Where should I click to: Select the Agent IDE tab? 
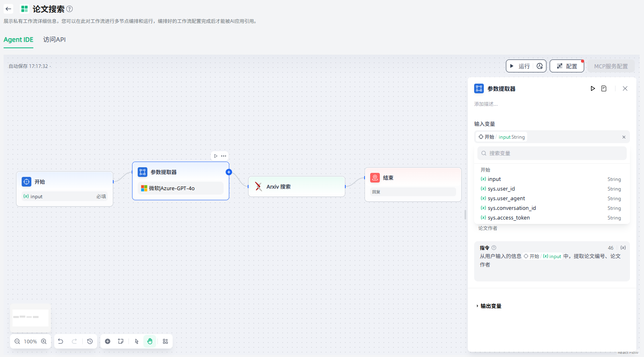point(18,40)
